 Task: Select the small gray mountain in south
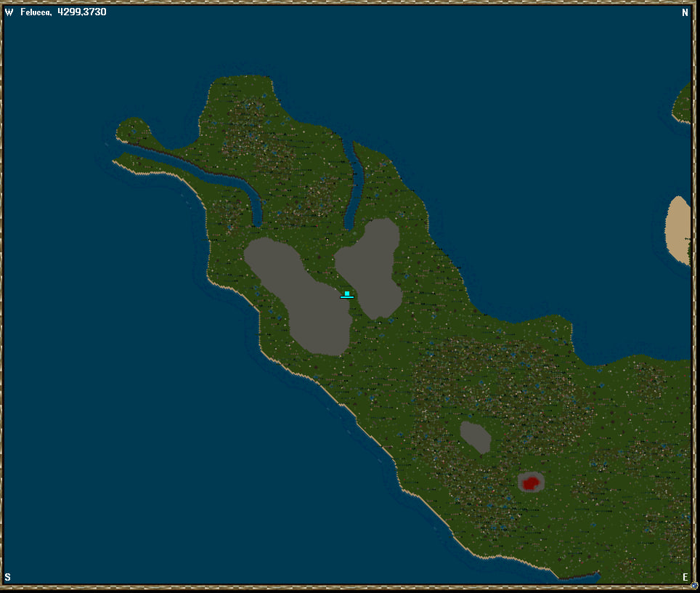(x=476, y=437)
